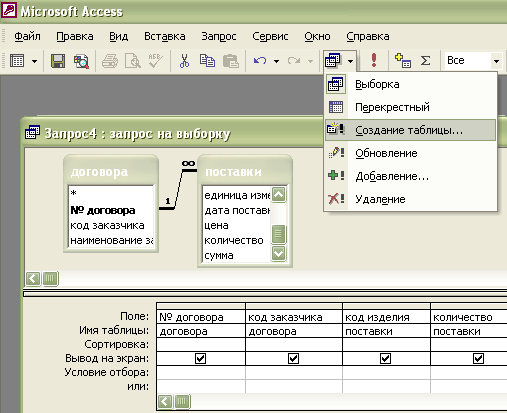Screen dimensions: 507x413
Task: Choose Выборка query type
Action: [410, 84]
